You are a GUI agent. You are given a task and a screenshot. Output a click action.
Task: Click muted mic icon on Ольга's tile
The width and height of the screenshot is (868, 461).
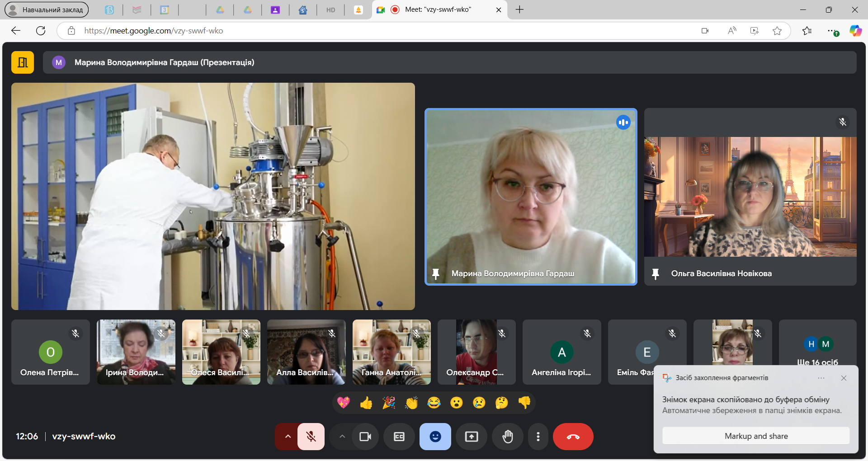coord(843,122)
